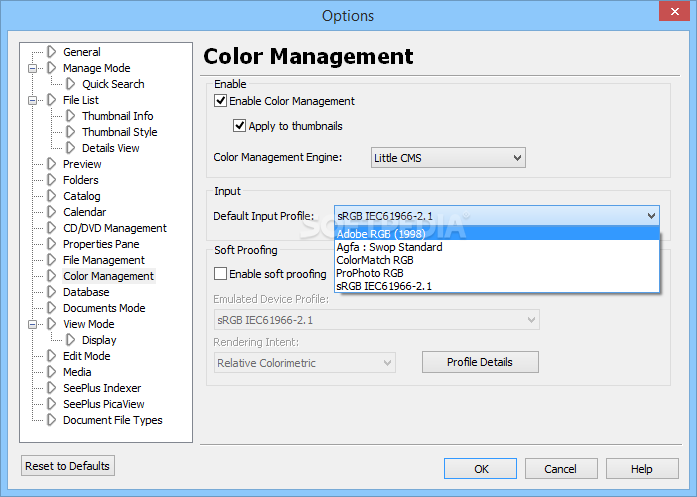Choose ProPhoto RGB input profile
Image resolution: width=697 pixels, height=497 pixels.
(x=370, y=273)
